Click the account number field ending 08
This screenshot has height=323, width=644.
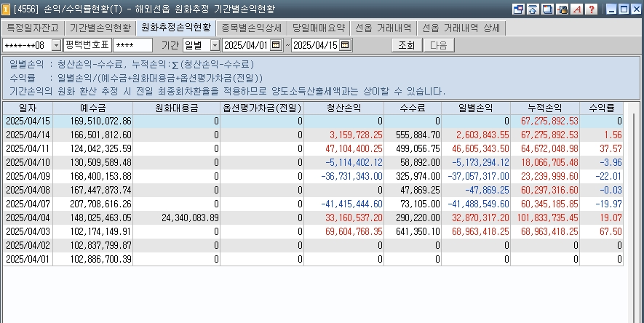pos(27,45)
